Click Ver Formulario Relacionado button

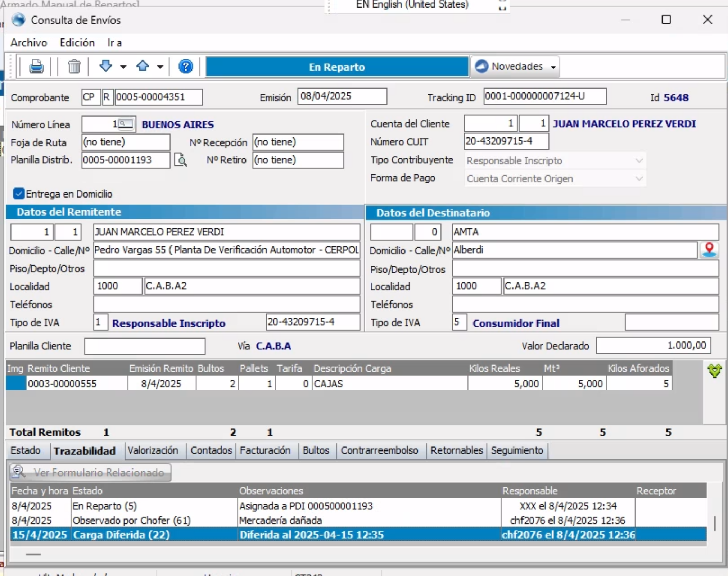(91, 472)
